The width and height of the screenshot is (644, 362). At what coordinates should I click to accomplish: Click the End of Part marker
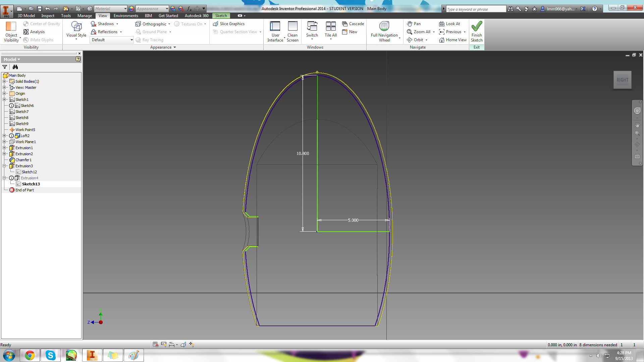24,190
